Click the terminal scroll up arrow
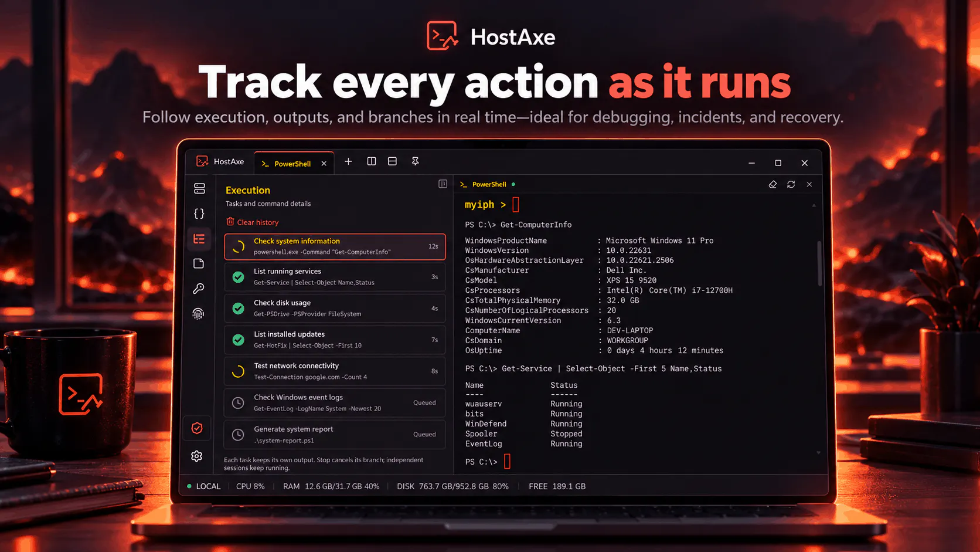Screen dimensions: 980x552 pos(814,205)
